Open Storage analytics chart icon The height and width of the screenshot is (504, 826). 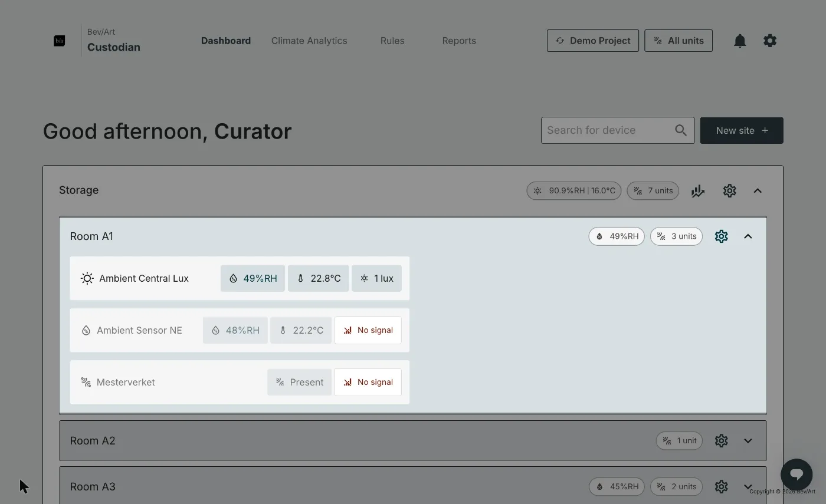coord(698,190)
